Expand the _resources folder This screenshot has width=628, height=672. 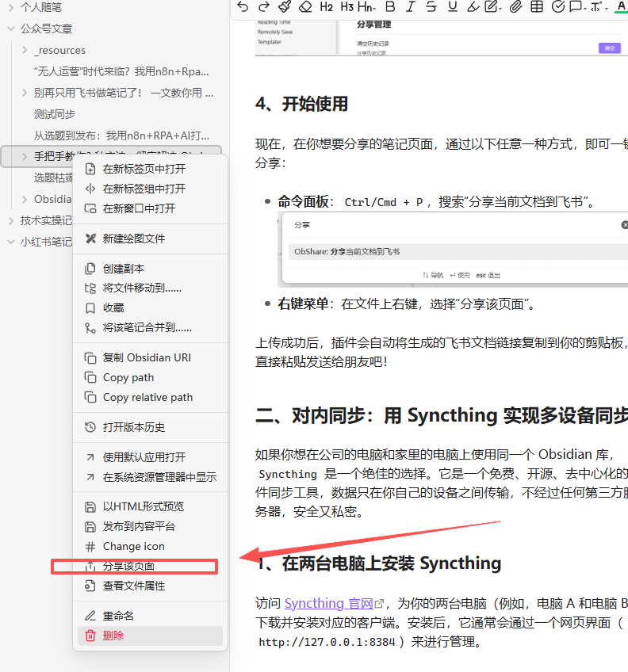(x=25, y=50)
